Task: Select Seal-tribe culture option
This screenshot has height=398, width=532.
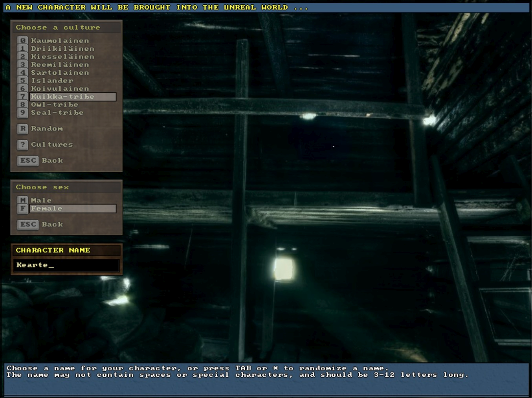Action: click(57, 113)
